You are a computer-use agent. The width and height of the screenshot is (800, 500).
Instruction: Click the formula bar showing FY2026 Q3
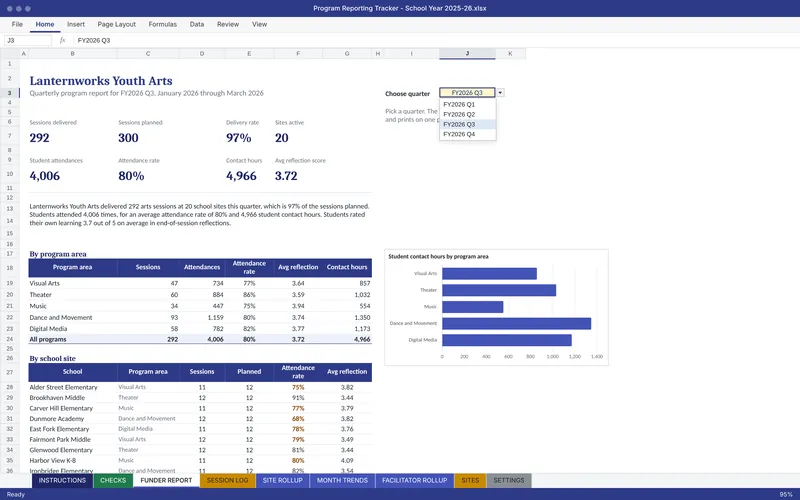click(434, 40)
